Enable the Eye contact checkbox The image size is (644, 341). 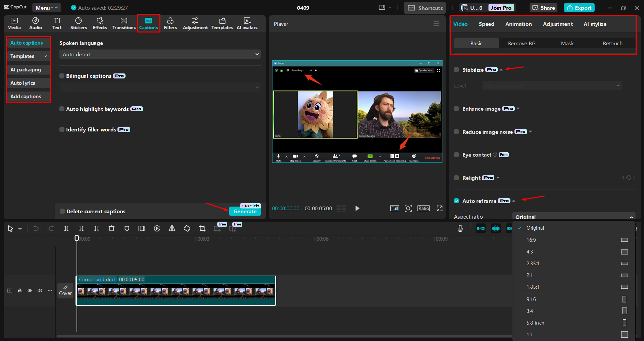pos(456,155)
